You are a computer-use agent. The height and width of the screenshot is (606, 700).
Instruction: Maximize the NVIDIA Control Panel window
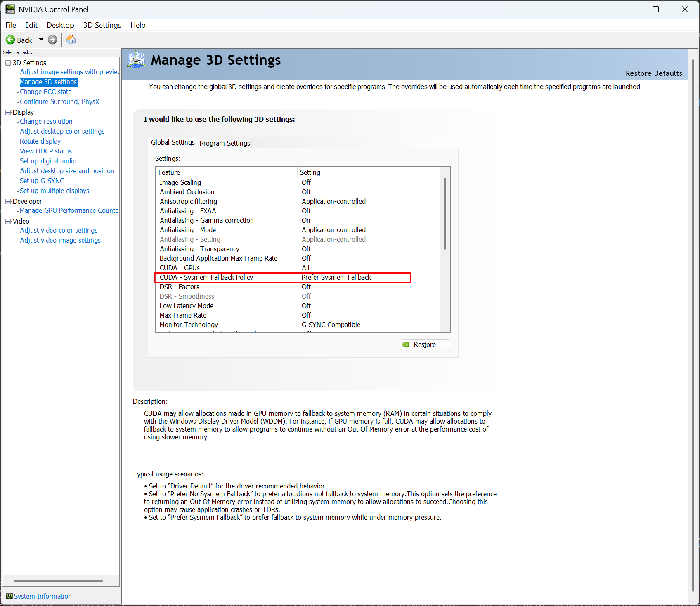(655, 9)
